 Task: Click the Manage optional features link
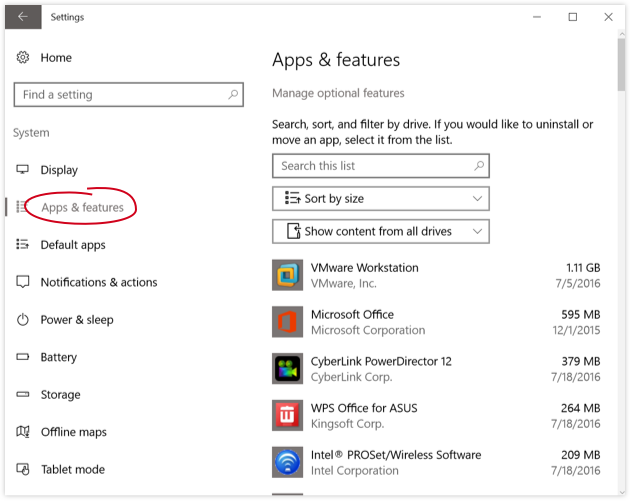(338, 93)
